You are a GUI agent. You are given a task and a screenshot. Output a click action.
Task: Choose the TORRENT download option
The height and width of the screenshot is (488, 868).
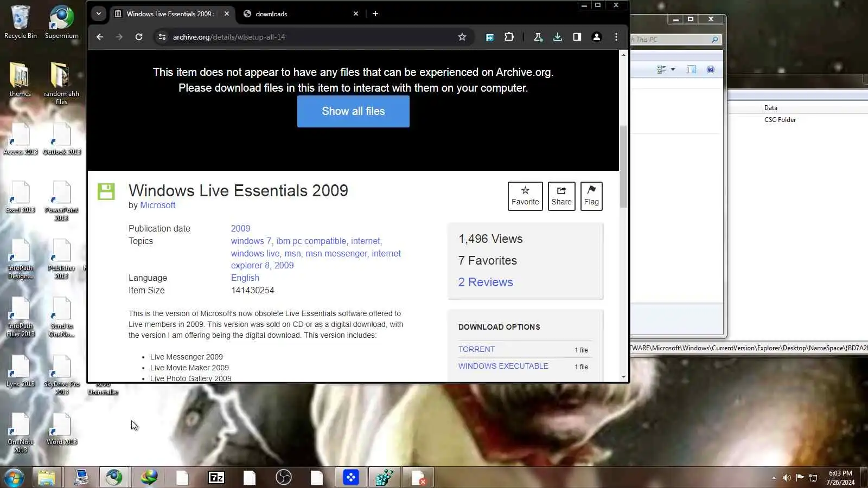click(476, 349)
